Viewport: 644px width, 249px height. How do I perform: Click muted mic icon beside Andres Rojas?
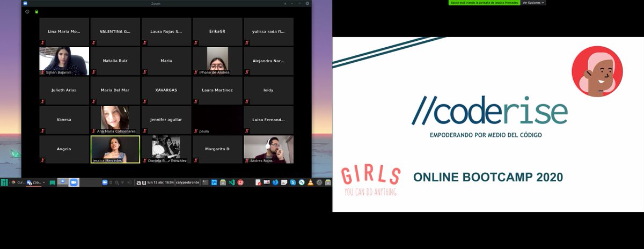pyautogui.click(x=247, y=160)
